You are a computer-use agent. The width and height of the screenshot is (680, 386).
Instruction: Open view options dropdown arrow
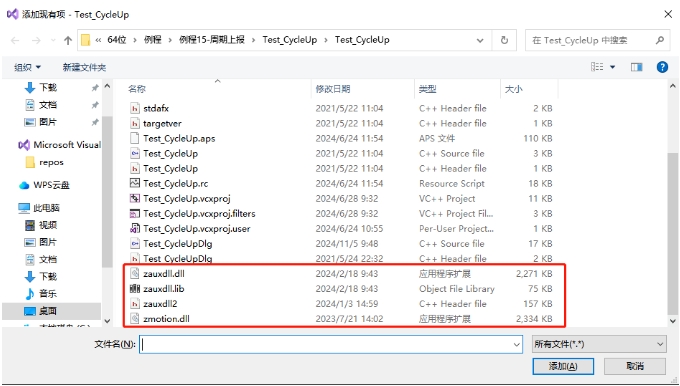click(612, 67)
